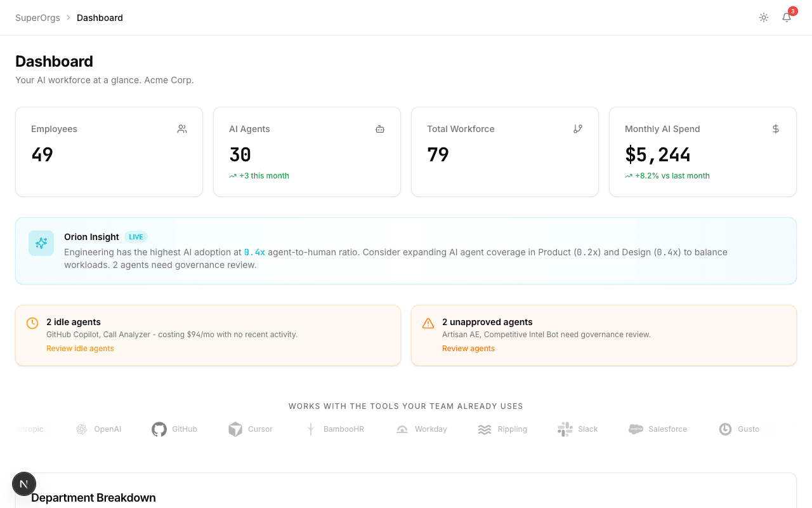Click the branch icon on Total Workforce card
Screen dimensions: 812x508
tap(577, 128)
